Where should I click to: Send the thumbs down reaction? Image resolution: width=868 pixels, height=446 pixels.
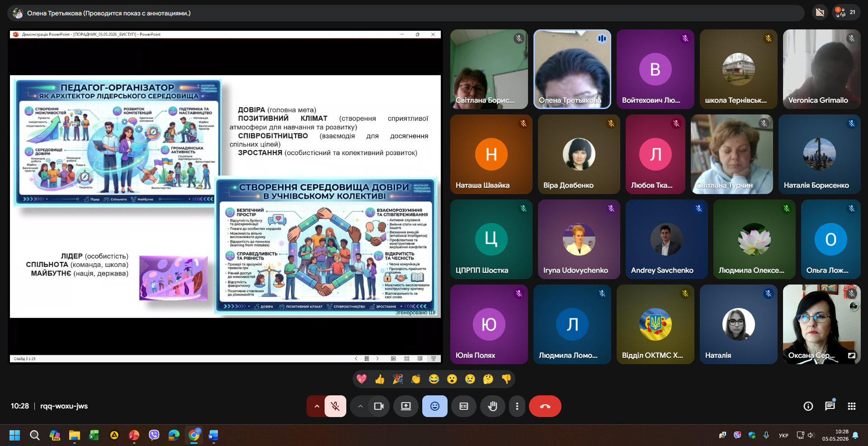point(506,379)
